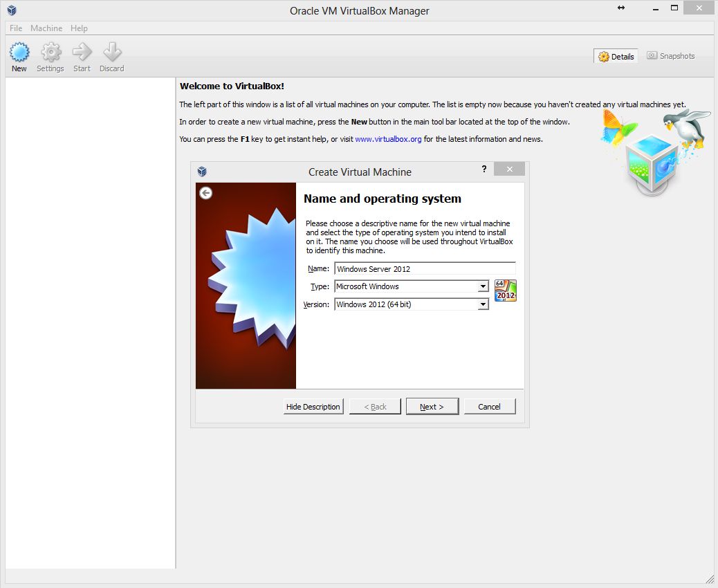Maximize the VirtualBox Manager window
This screenshot has width=718, height=588.
(x=674, y=8)
